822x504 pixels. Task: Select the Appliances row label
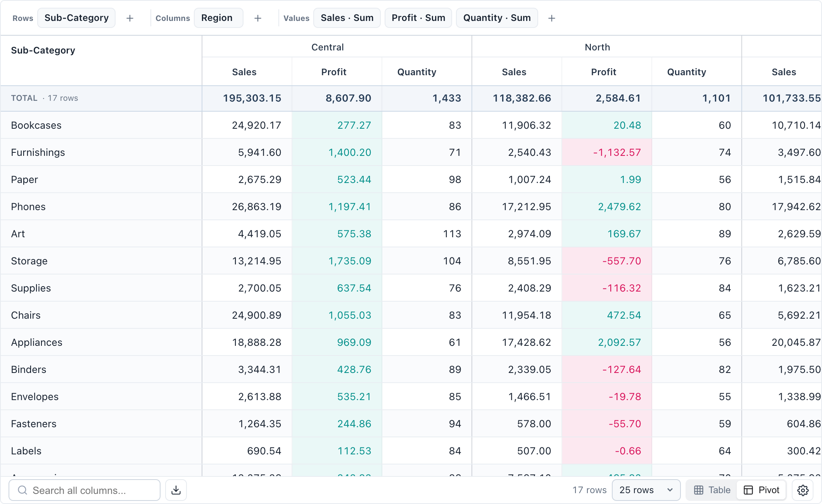pyautogui.click(x=37, y=342)
